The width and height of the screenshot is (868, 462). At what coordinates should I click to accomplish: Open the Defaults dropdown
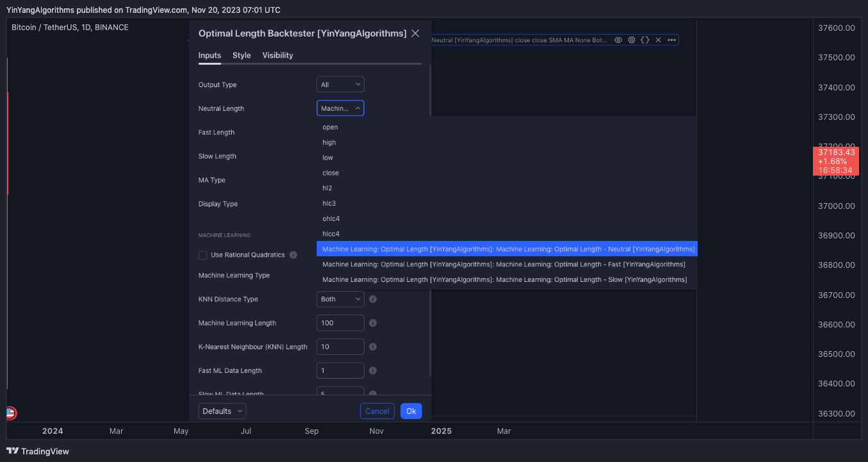pos(222,411)
